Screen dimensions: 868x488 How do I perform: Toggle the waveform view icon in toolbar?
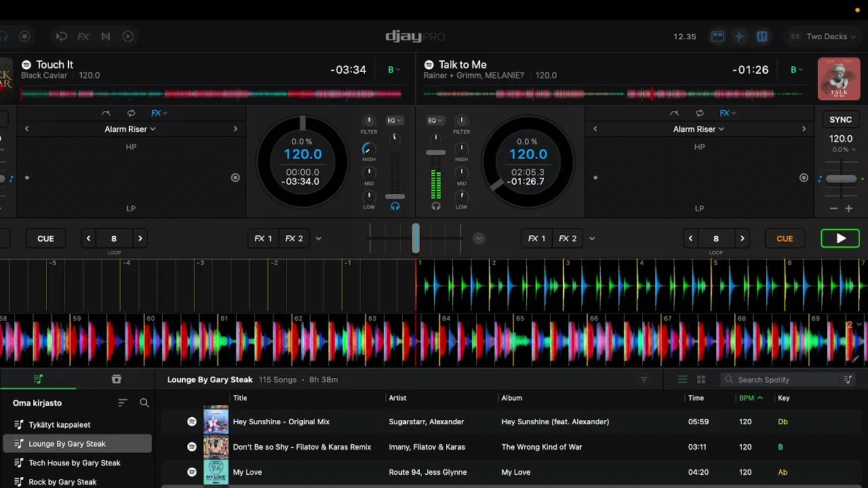coord(740,37)
